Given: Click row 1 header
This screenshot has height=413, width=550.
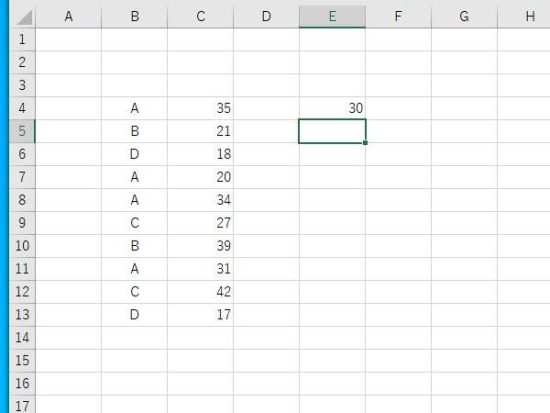Looking at the screenshot, I should point(22,39).
